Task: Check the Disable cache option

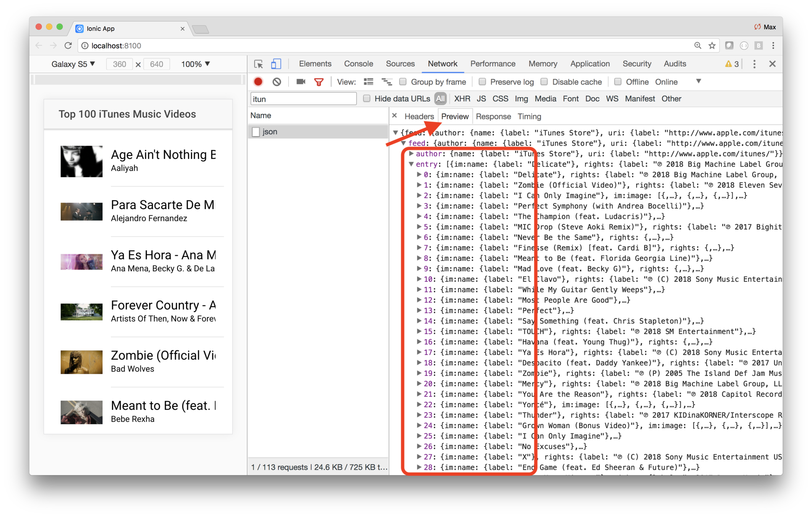Action: coord(544,82)
